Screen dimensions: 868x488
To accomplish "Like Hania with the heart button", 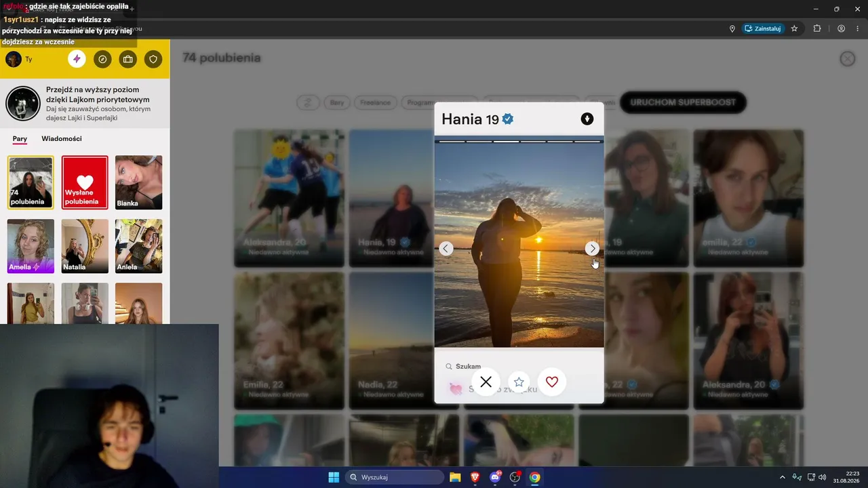I will click(552, 382).
